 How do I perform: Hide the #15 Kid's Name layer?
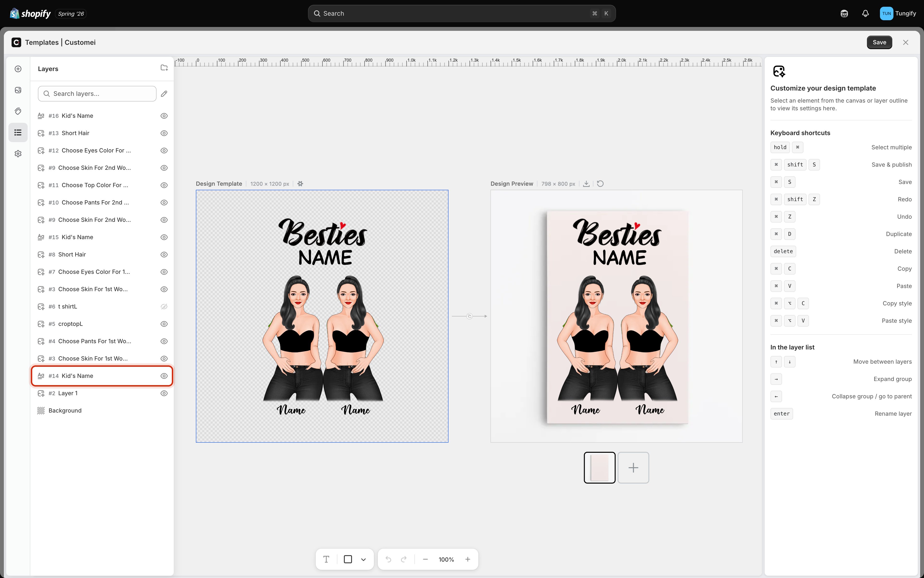[x=164, y=237]
